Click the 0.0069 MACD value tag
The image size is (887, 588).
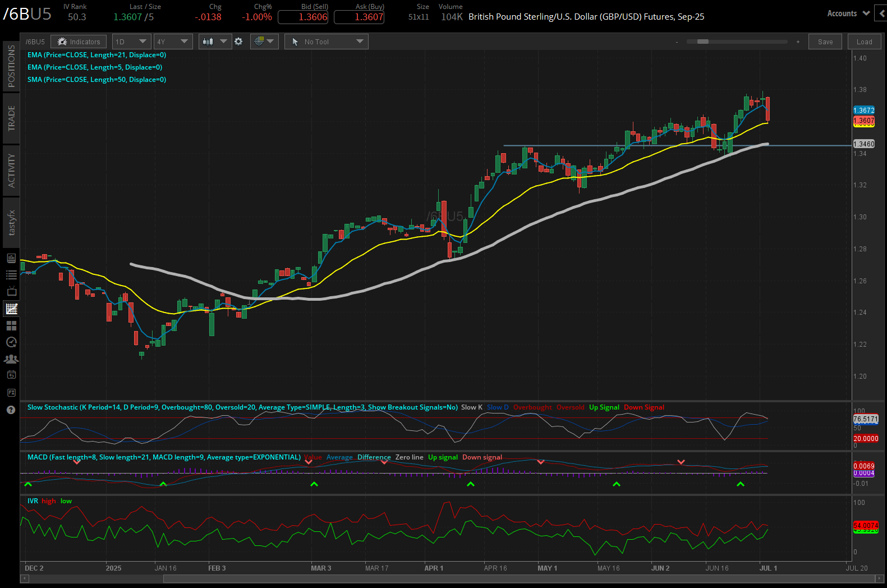pyautogui.click(x=864, y=466)
